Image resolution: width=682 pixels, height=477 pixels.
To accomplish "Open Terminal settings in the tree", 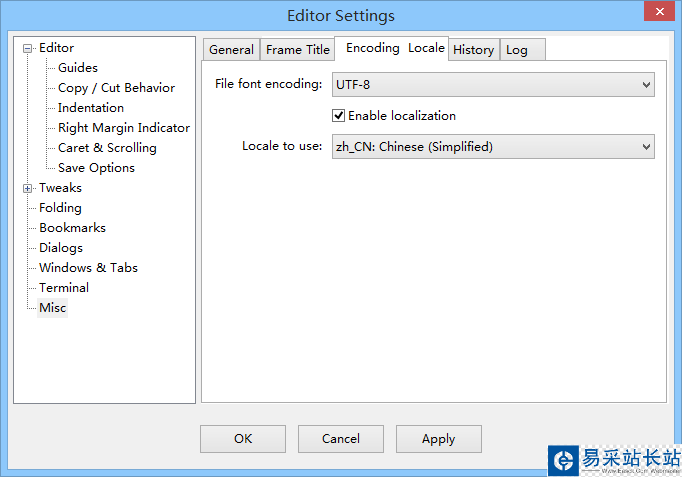I will [64, 288].
